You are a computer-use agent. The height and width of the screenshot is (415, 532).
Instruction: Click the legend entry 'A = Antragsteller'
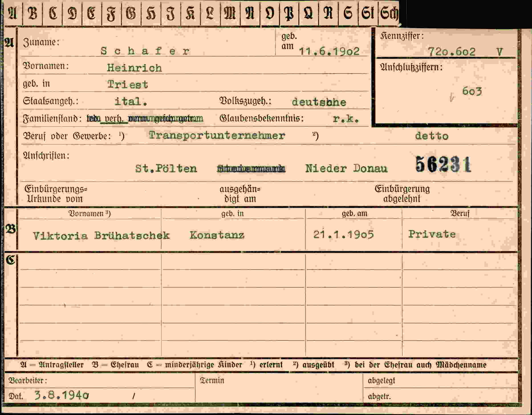coord(52,365)
